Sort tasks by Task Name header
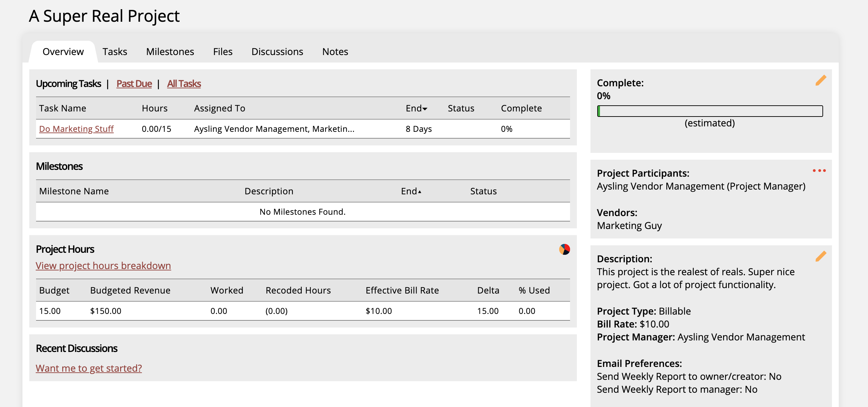The image size is (868, 407). (x=63, y=108)
